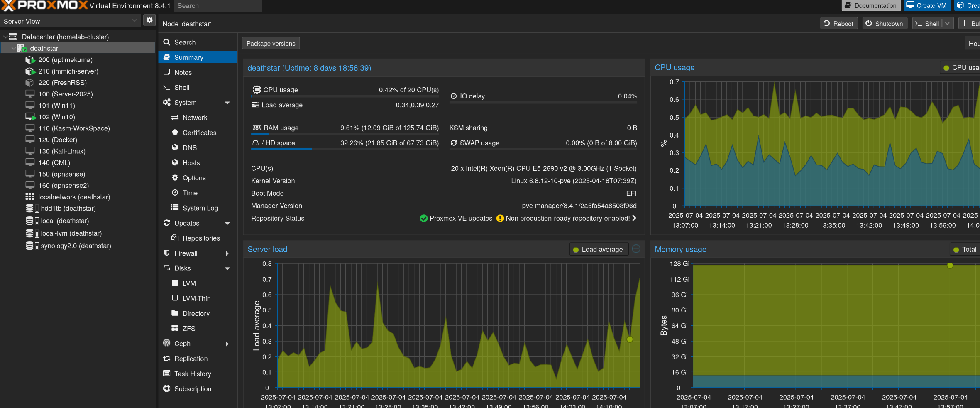Viewport: 980px width, 408px height.
Task: Select the Summary menu item
Action: point(198,57)
